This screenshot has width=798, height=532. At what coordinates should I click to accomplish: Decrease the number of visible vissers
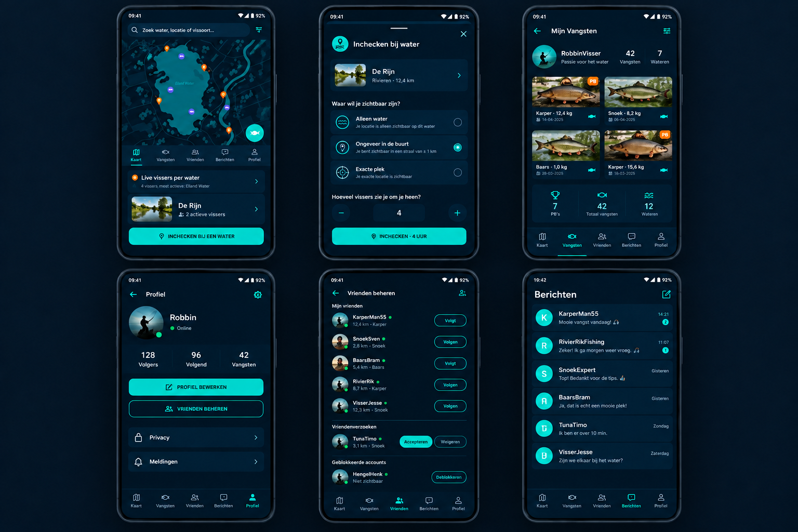[341, 213]
